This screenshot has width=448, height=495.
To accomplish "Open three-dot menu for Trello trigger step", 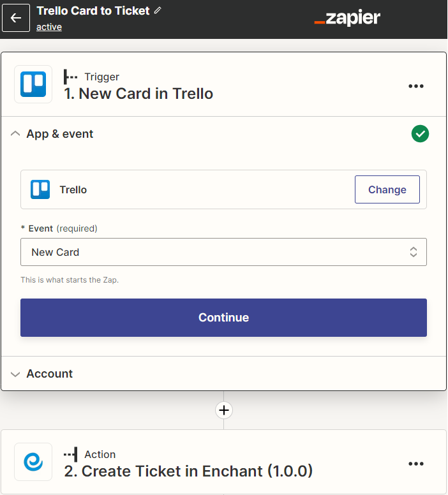I will (x=416, y=86).
